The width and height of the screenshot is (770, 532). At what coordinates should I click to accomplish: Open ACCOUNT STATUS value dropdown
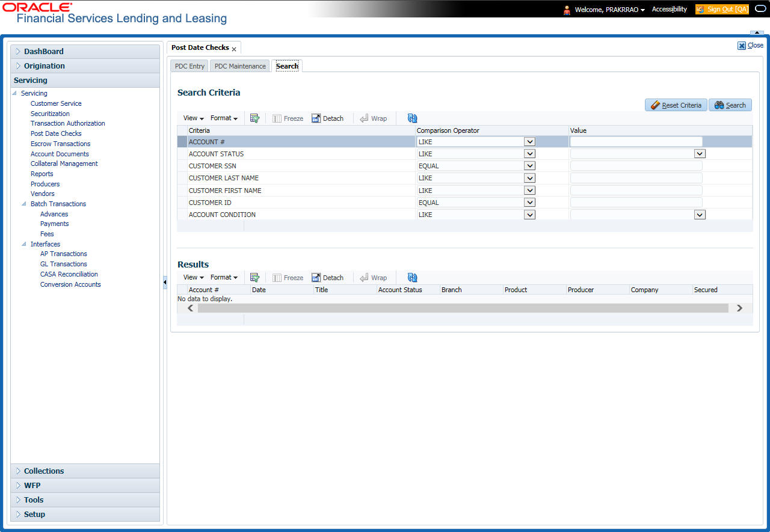[x=700, y=154]
